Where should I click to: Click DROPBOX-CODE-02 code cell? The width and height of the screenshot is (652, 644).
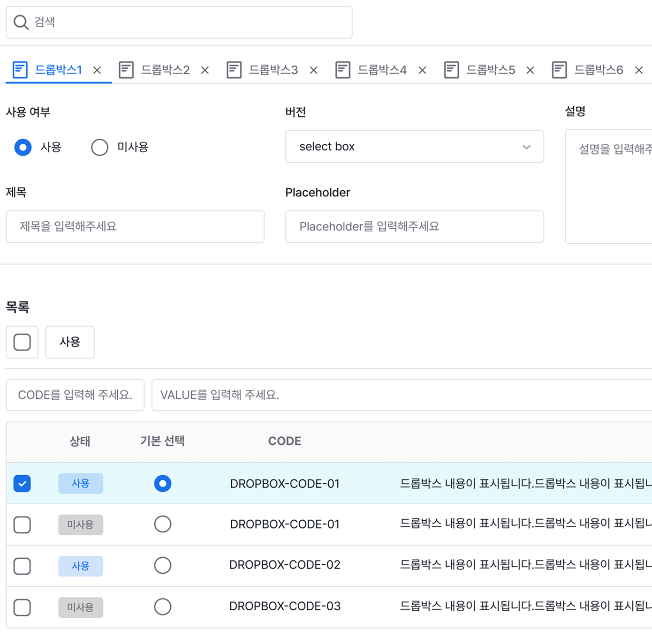click(x=285, y=565)
